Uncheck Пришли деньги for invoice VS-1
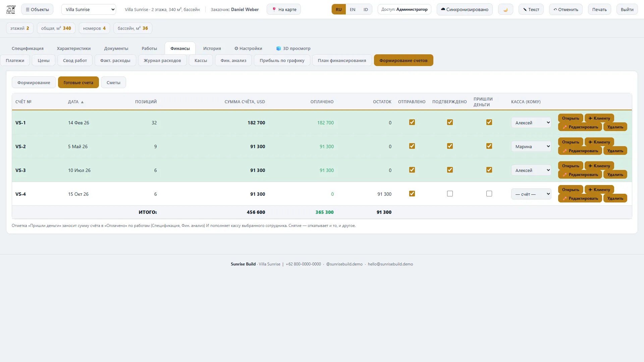The image size is (644, 362). [489, 122]
